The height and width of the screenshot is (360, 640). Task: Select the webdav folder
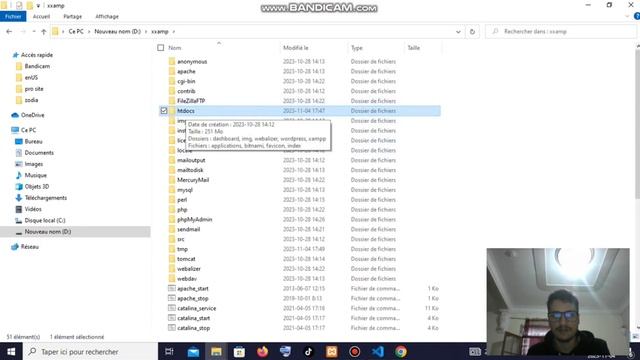pyautogui.click(x=187, y=279)
